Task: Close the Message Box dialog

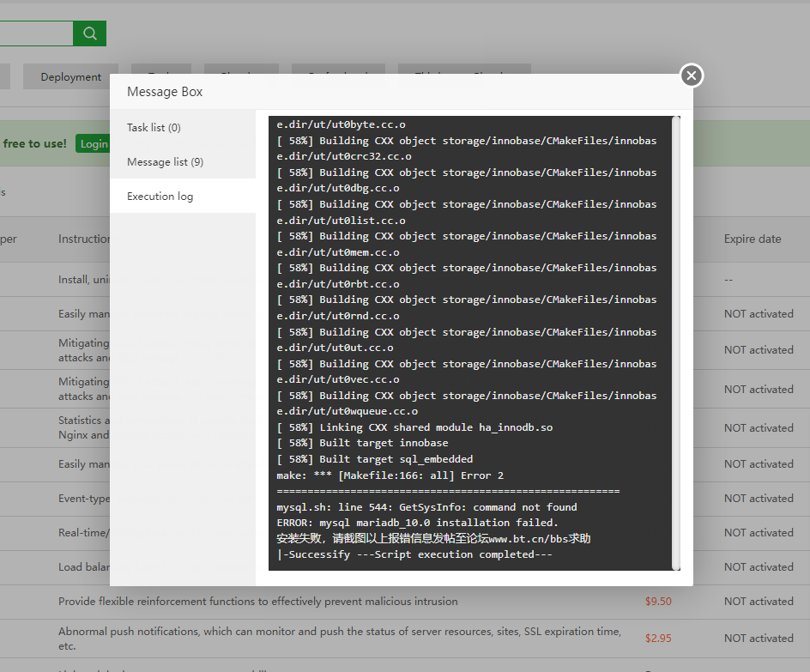Action: coord(692,76)
